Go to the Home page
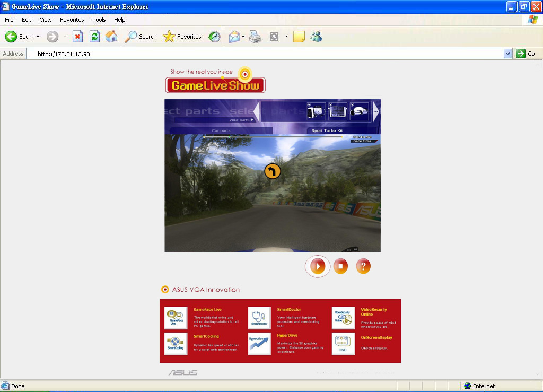This screenshot has height=392, width=543. point(111,37)
